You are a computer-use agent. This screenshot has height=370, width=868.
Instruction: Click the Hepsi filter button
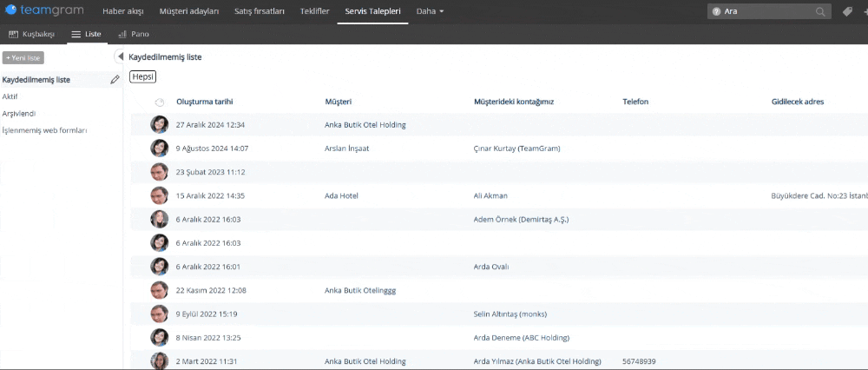point(143,77)
